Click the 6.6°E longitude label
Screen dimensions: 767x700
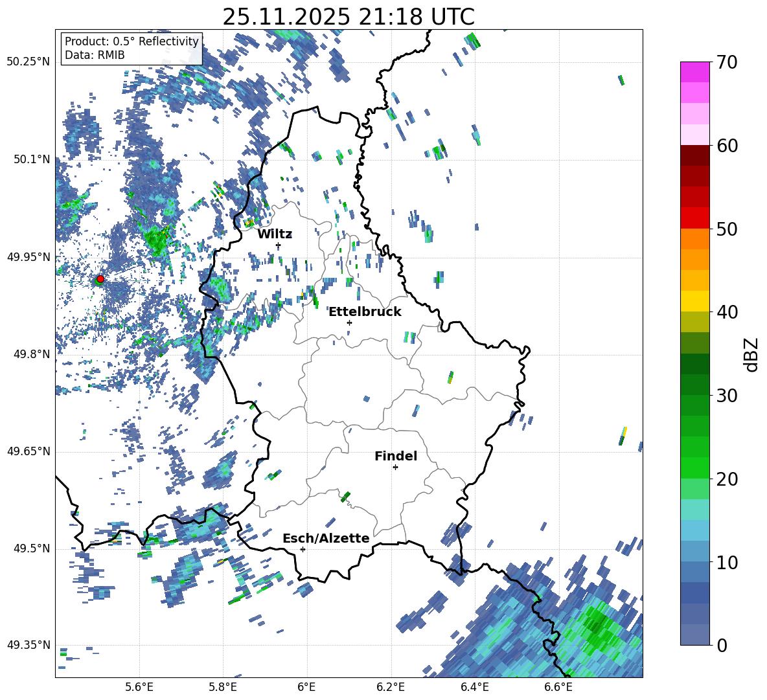pyautogui.click(x=558, y=687)
